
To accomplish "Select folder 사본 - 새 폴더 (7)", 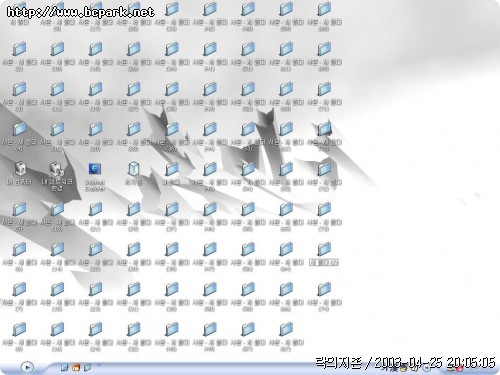I will pos(19,296).
